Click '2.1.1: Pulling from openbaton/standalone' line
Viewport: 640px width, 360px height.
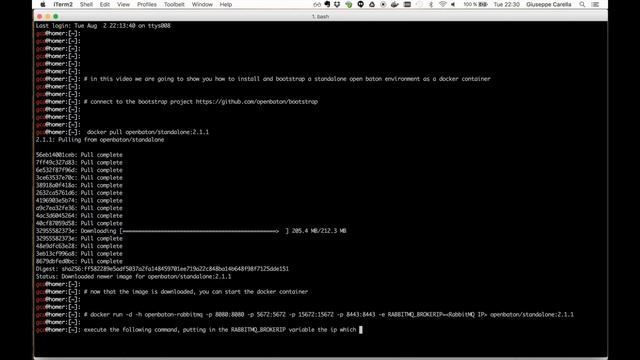100,140
